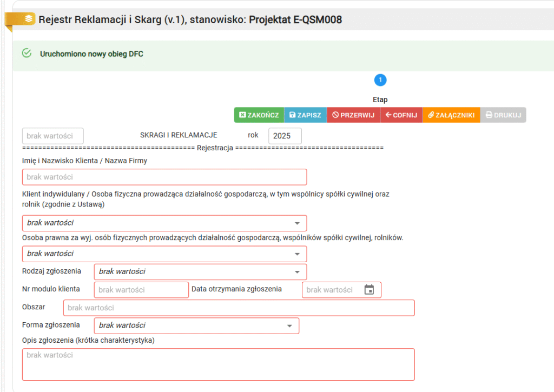Screen dimensions: 554x392
Task: Go back using the COFNIJ button
Action: [x=401, y=115]
